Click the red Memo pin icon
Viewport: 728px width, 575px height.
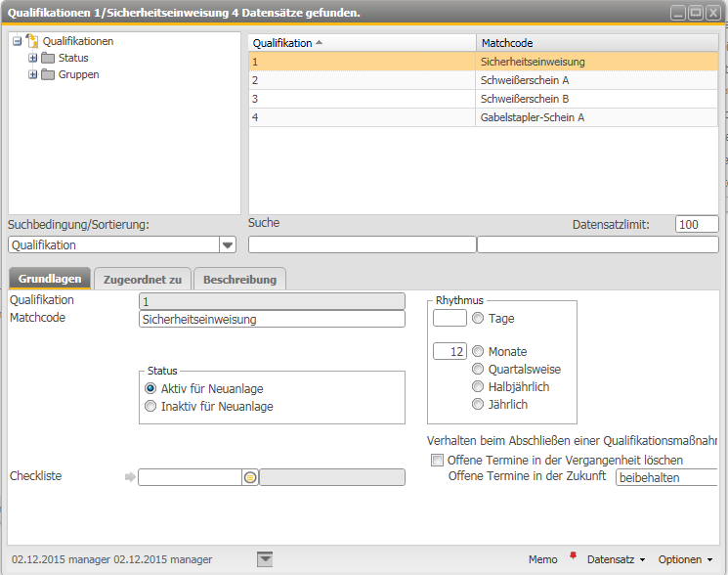click(573, 555)
